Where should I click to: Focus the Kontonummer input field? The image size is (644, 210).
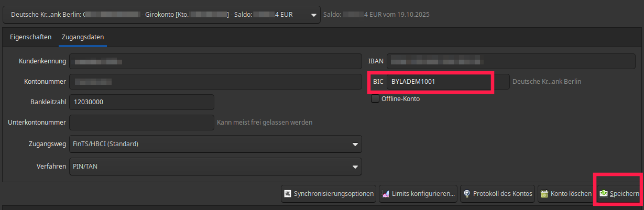(x=215, y=82)
